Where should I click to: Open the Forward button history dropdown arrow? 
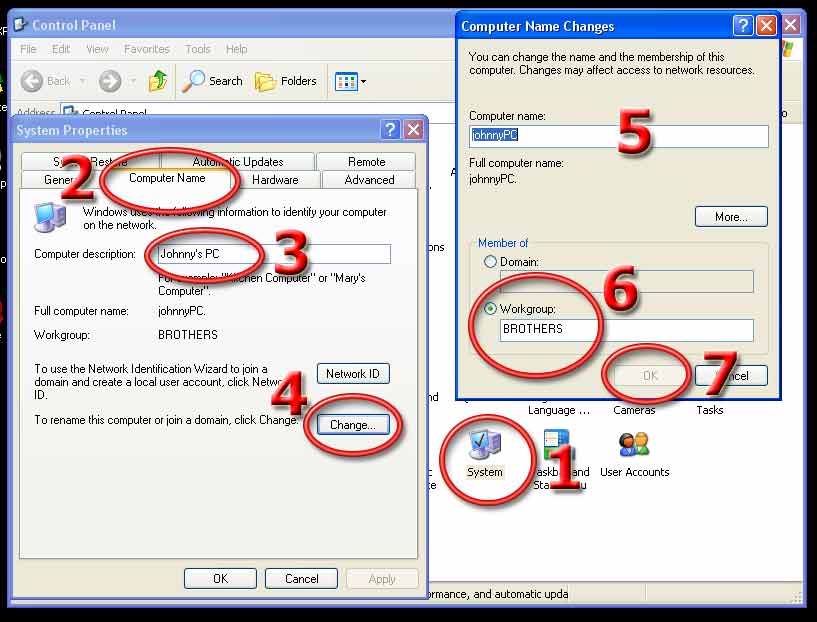click(x=133, y=81)
